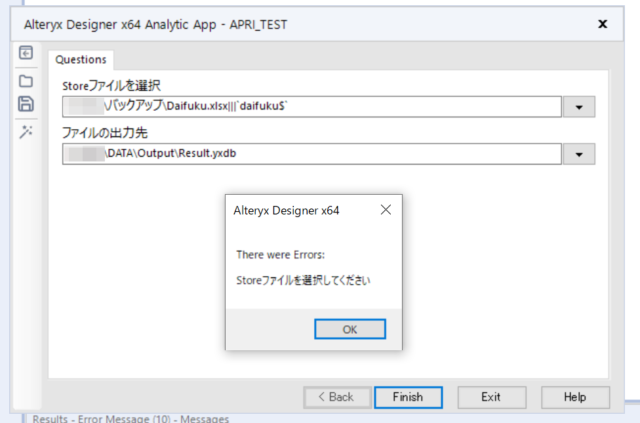
Task: Click the 'There were Errors:' message text
Action: 280,255
